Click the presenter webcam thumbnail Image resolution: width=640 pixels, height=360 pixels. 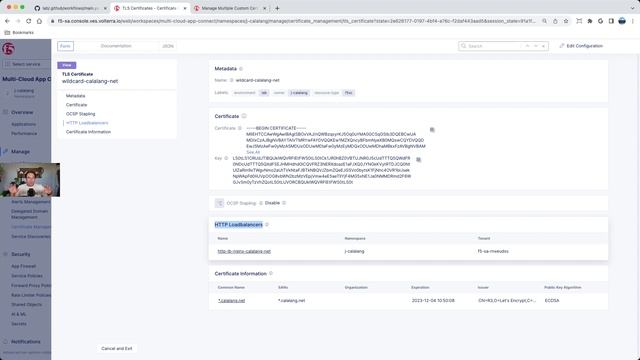tap(30, 180)
